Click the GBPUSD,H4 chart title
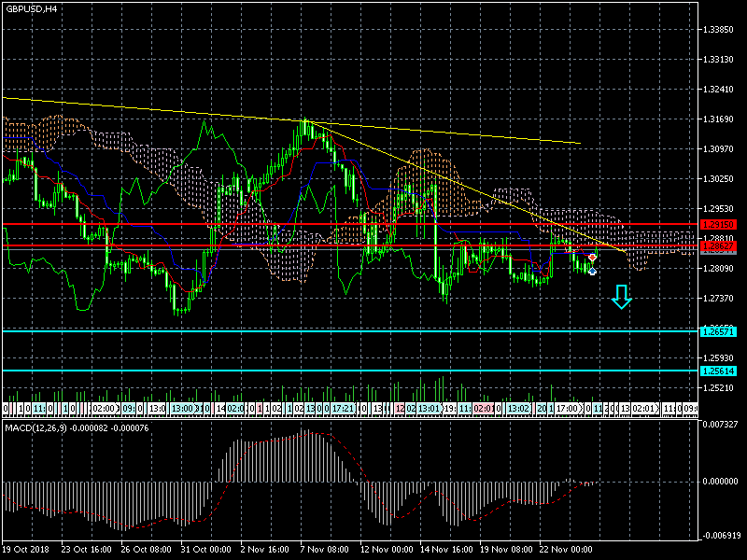Viewport: 747px width, 560px height. click(x=32, y=8)
